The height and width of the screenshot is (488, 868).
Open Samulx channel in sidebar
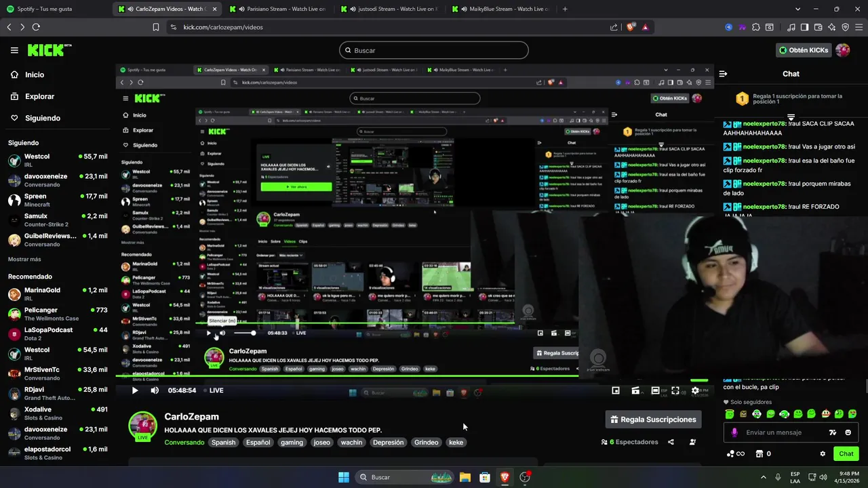(58, 220)
